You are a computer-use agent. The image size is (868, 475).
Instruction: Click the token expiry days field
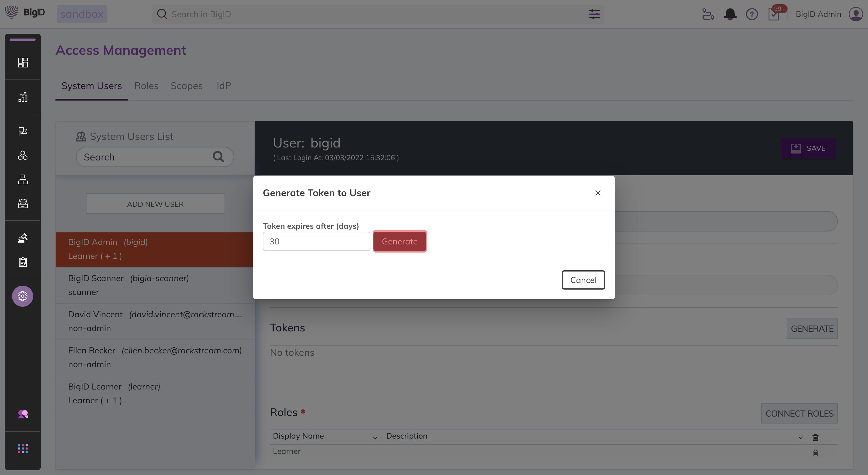tap(316, 241)
